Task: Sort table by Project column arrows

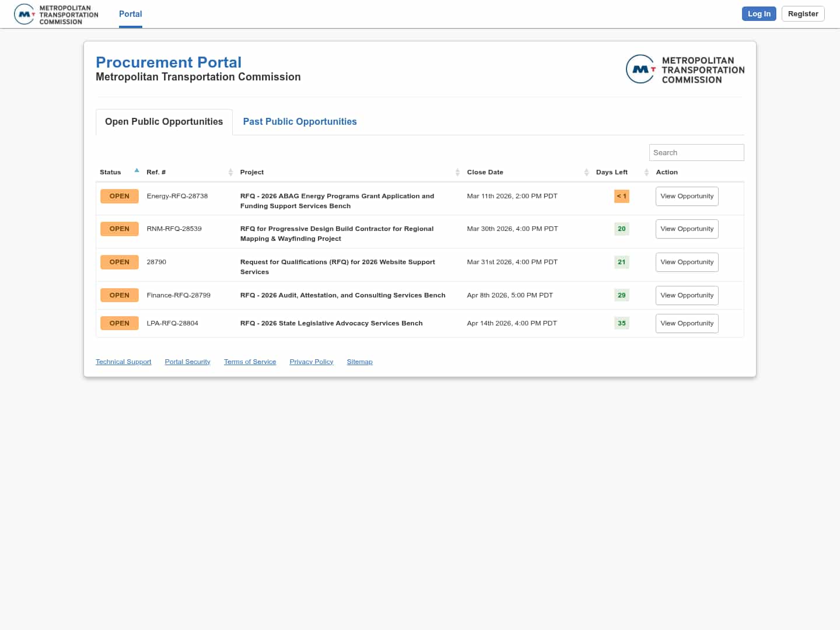Action: click(457, 172)
